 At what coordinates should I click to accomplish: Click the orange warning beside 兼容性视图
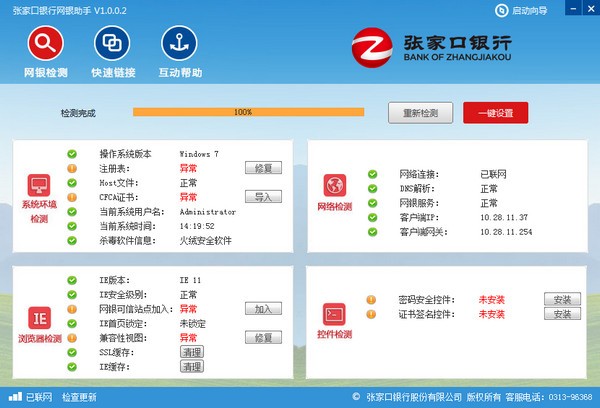pos(72,338)
